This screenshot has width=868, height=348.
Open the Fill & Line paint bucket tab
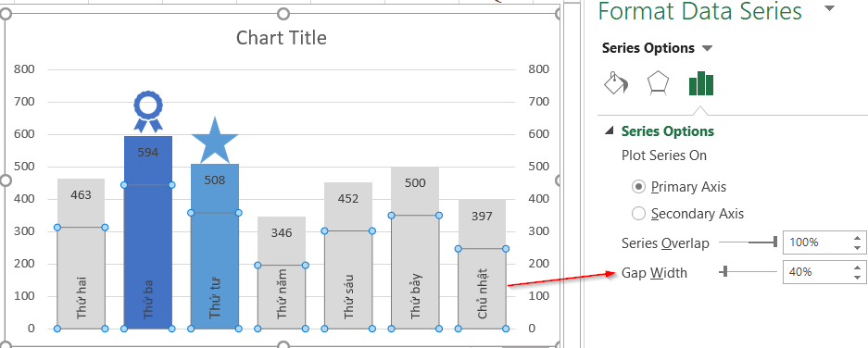(616, 83)
